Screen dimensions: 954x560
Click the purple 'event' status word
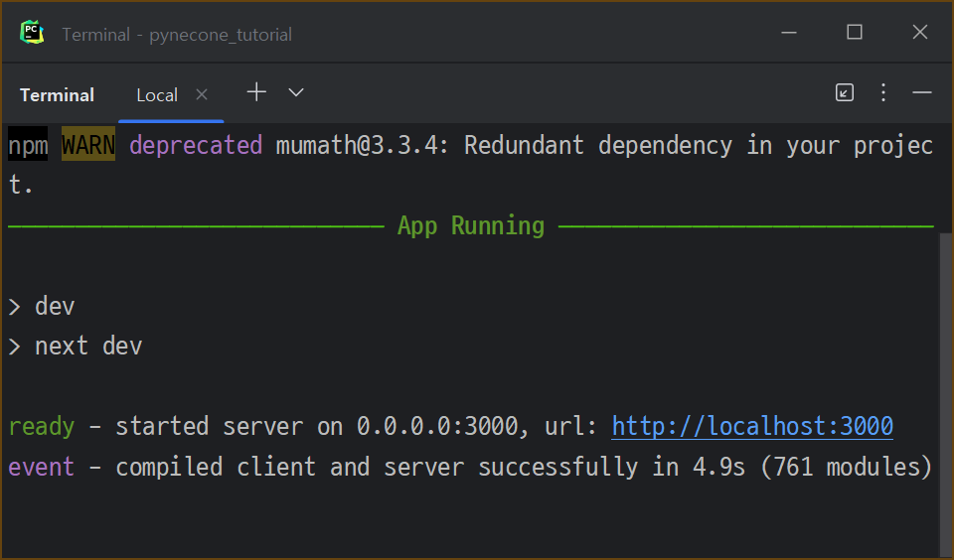click(x=42, y=467)
